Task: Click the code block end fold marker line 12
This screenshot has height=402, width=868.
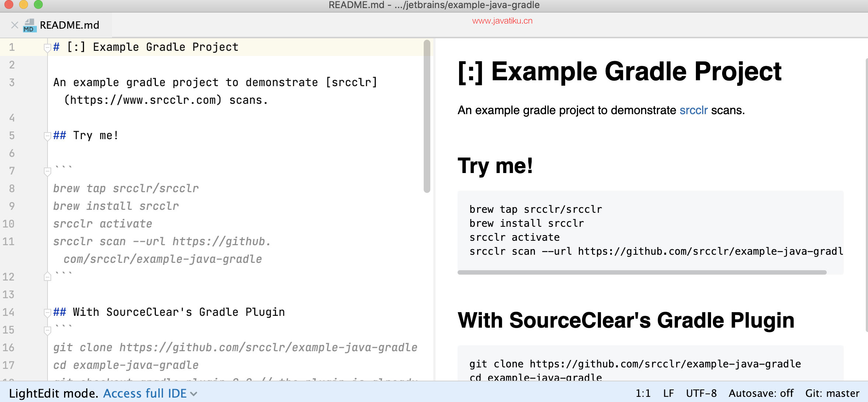Action: click(47, 276)
